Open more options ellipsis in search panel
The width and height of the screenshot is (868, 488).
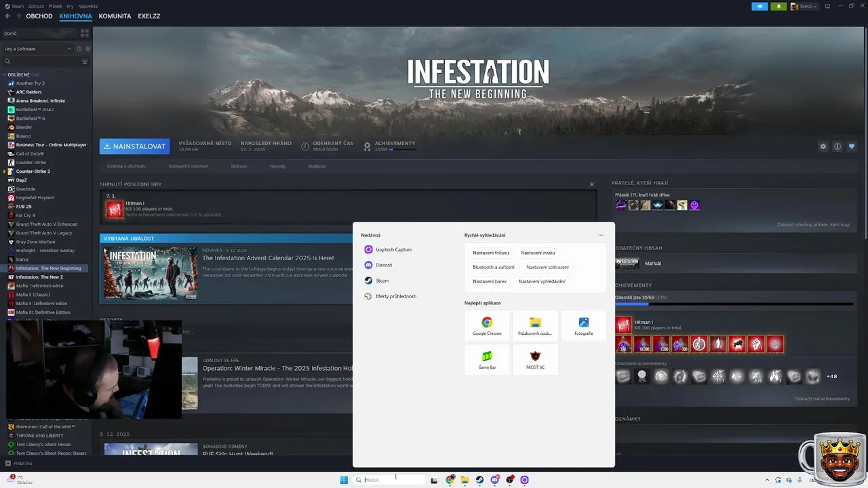click(601, 235)
